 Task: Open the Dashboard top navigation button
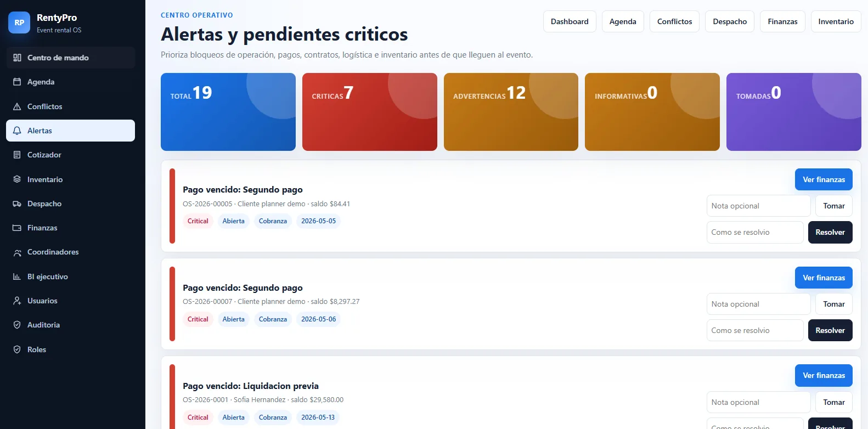[570, 21]
